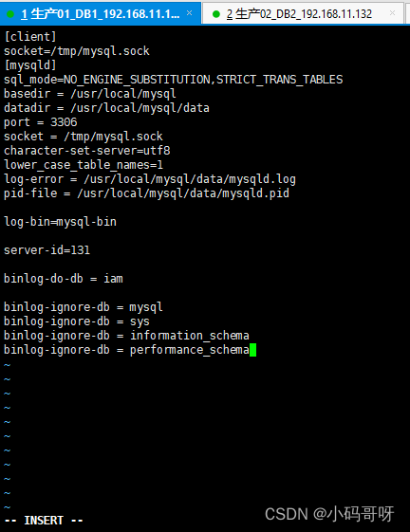Click the [mysqld] section header

(29, 65)
